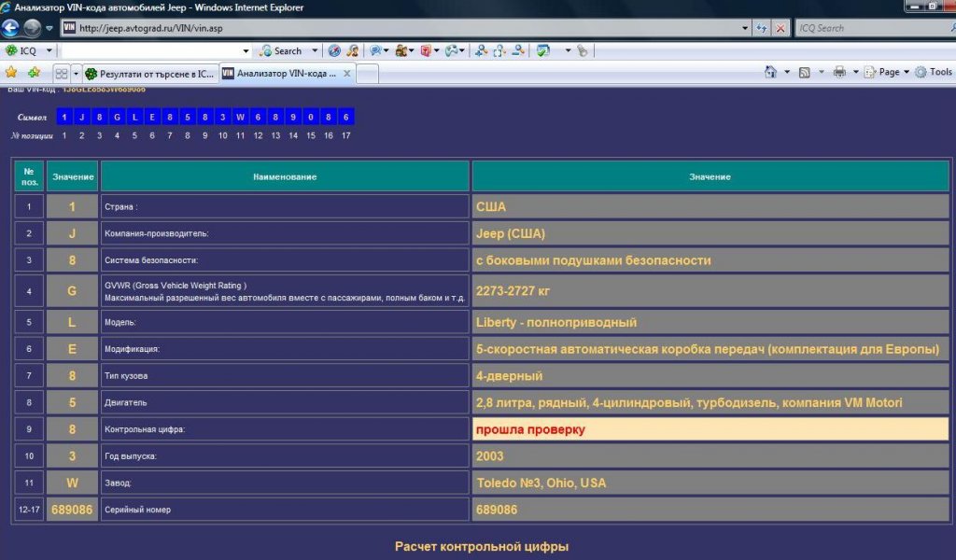Open a new blank tab

367,74
